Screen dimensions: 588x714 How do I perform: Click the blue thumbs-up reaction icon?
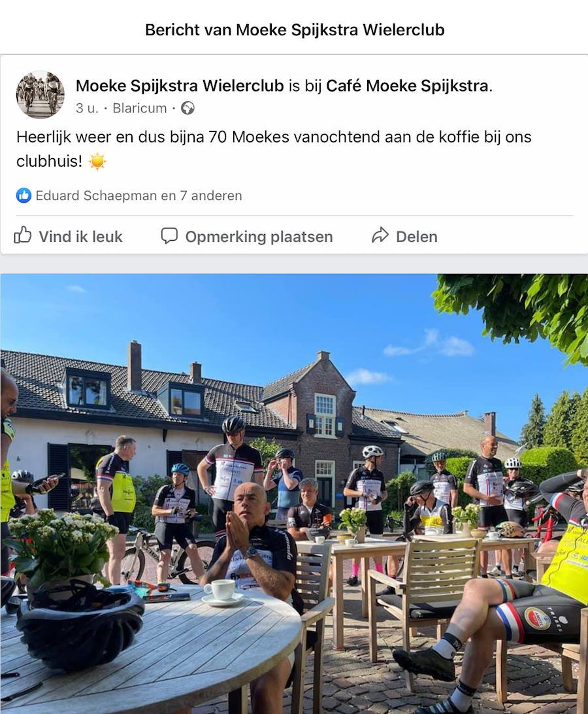click(x=24, y=195)
